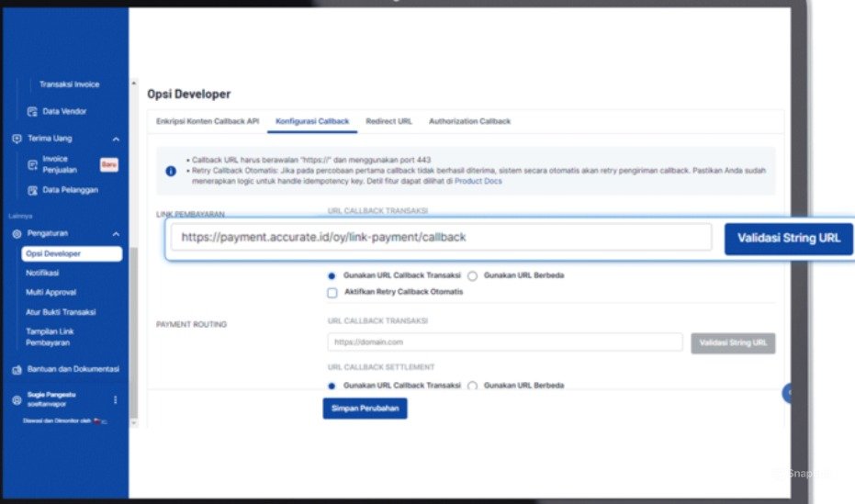Viewport: 855px width, 504px height.
Task: Click the sidebar vertical scrollbar thumb
Action: point(133,332)
